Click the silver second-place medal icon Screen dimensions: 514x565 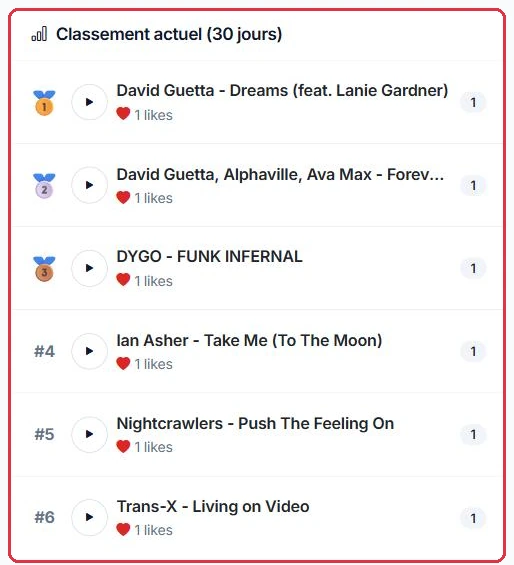pos(44,186)
